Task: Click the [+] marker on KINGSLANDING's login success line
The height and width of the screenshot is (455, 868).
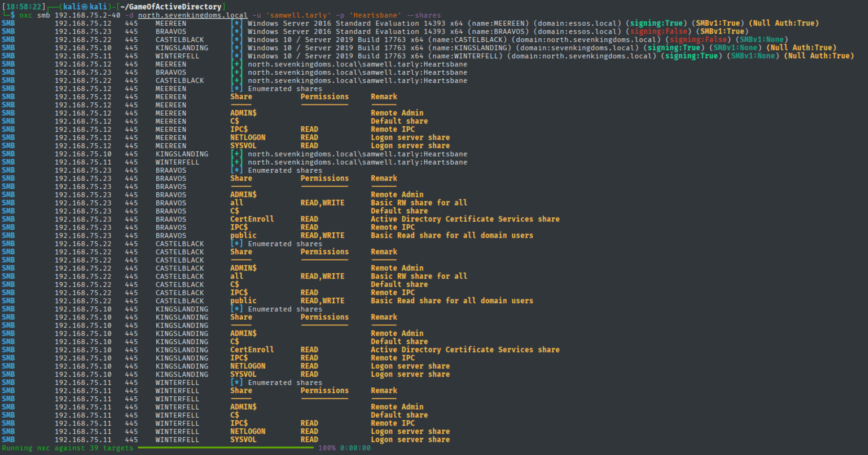Action: pyautogui.click(x=237, y=154)
